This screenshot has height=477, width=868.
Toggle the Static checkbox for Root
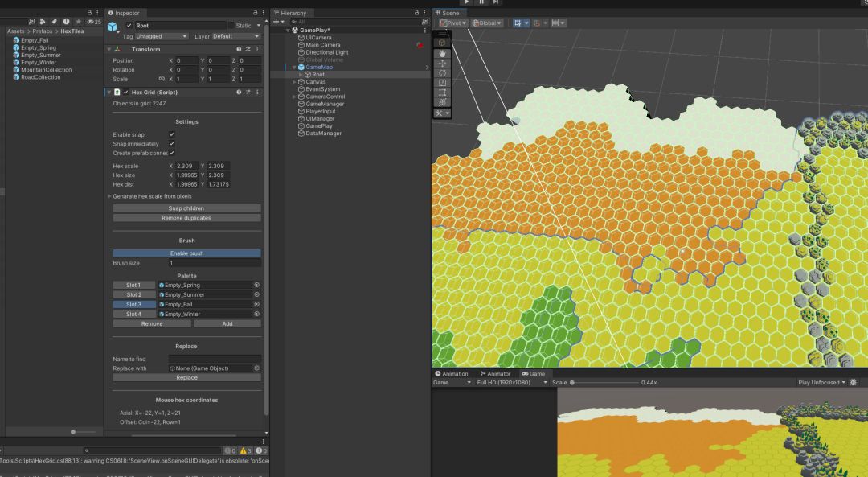pyautogui.click(x=231, y=26)
